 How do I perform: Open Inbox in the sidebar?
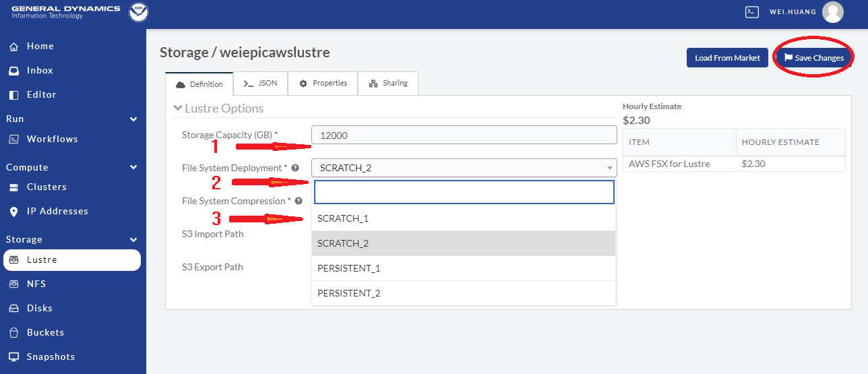click(x=40, y=71)
